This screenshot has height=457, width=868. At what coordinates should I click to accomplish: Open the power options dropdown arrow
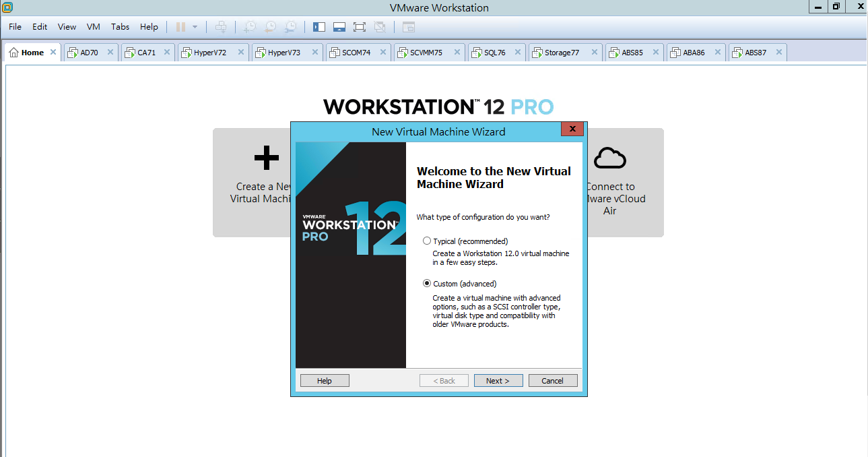[195, 27]
